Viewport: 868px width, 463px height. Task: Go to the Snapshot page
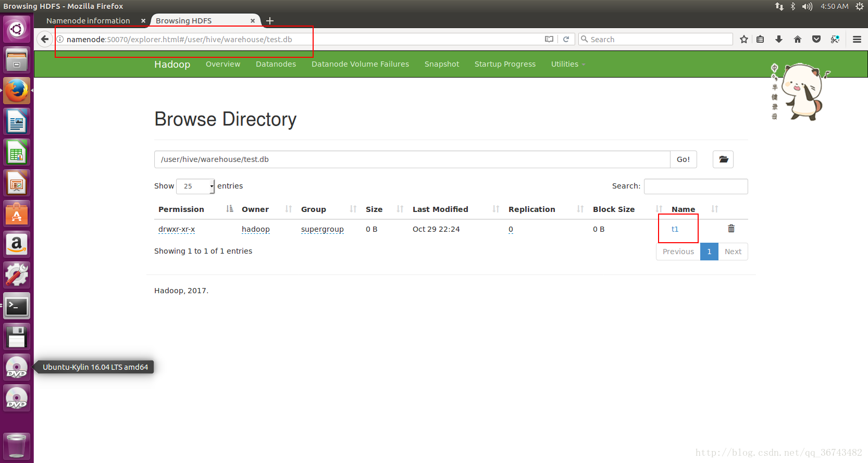click(442, 64)
